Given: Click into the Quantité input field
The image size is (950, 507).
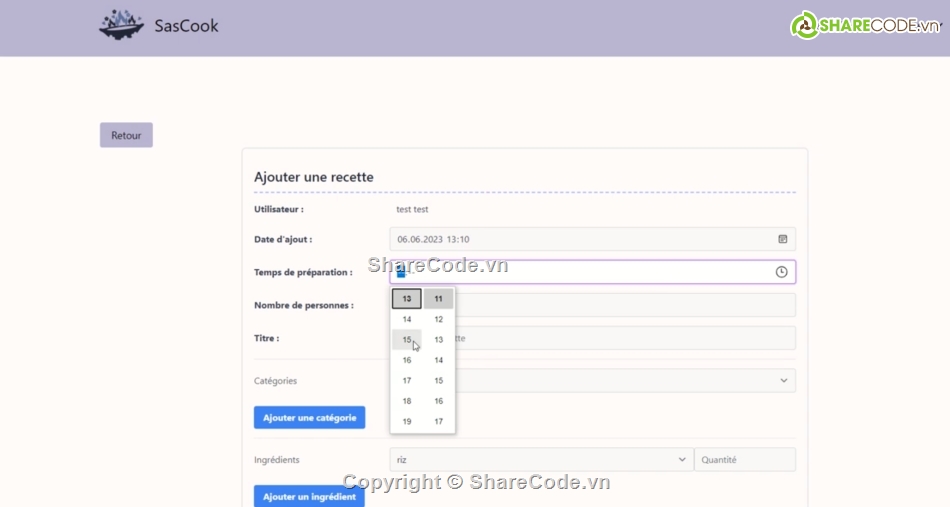Looking at the screenshot, I should point(744,460).
